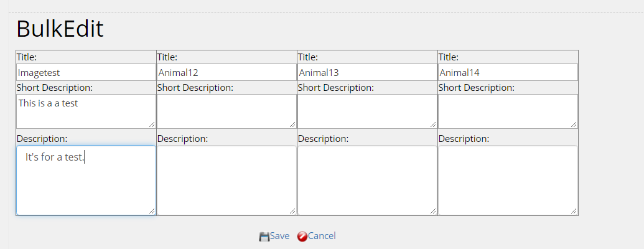
Task: Click the 'This is a a test' textarea
Action: coord(86,111)
